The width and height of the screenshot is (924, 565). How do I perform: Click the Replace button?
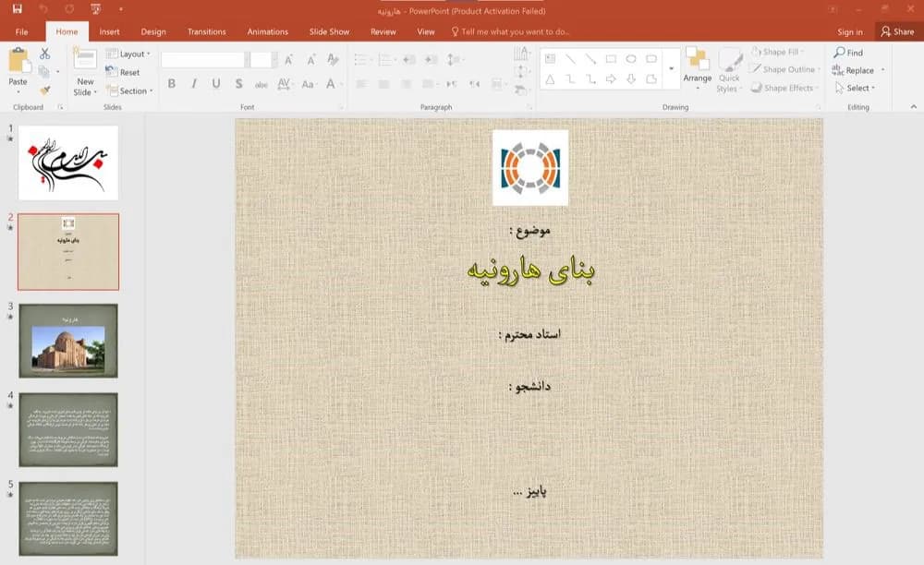tap(853, 70)
